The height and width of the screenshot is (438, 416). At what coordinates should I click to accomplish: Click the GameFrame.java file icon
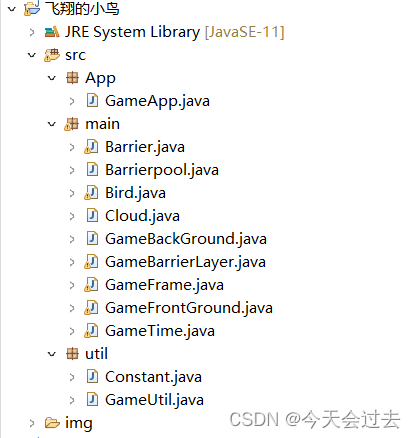91,285
